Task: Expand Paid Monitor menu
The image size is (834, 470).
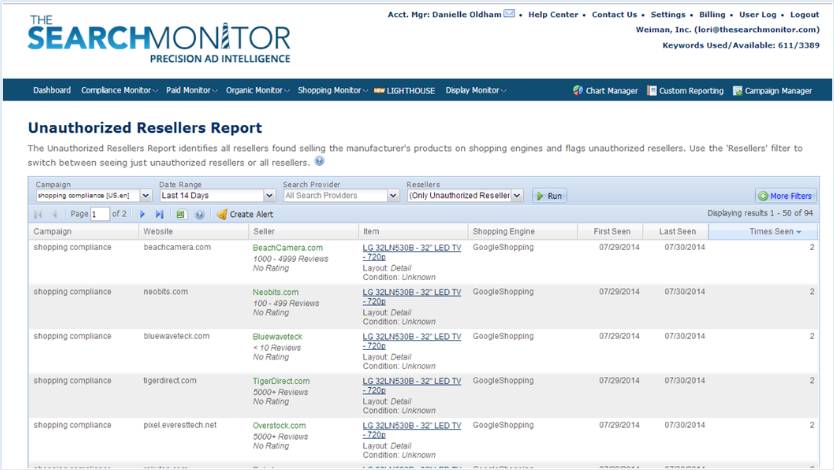Action: (191, 90)
